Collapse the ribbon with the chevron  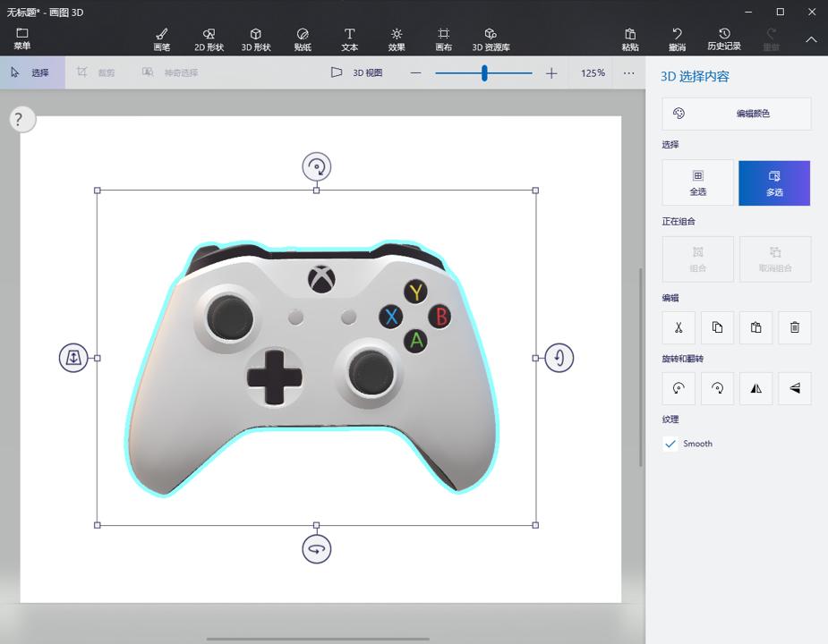[x=810, y=39]
